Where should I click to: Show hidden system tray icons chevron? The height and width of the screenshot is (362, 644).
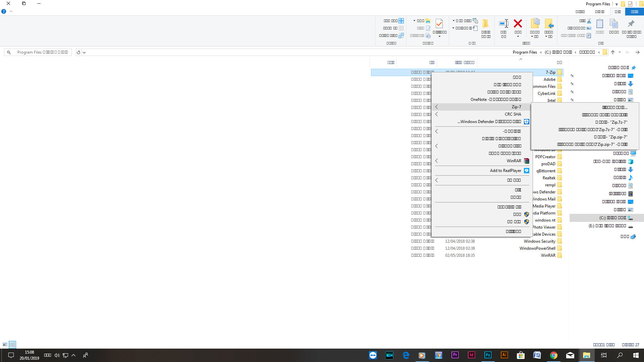73,355
